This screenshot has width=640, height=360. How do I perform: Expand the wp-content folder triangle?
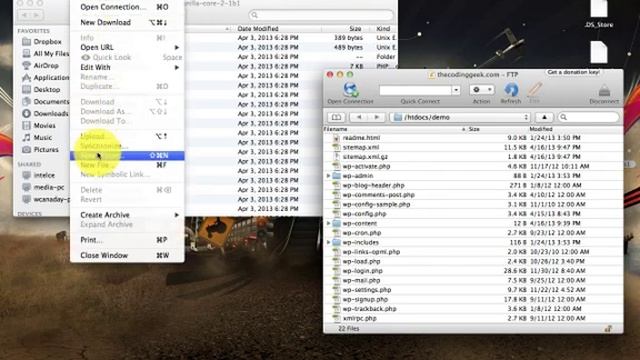point(328,224)
